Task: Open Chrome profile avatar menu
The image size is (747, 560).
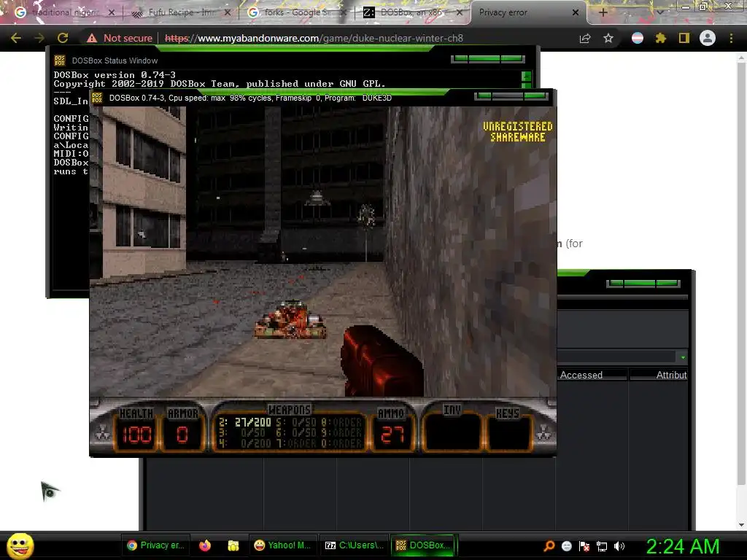Action: click(708, 38)
